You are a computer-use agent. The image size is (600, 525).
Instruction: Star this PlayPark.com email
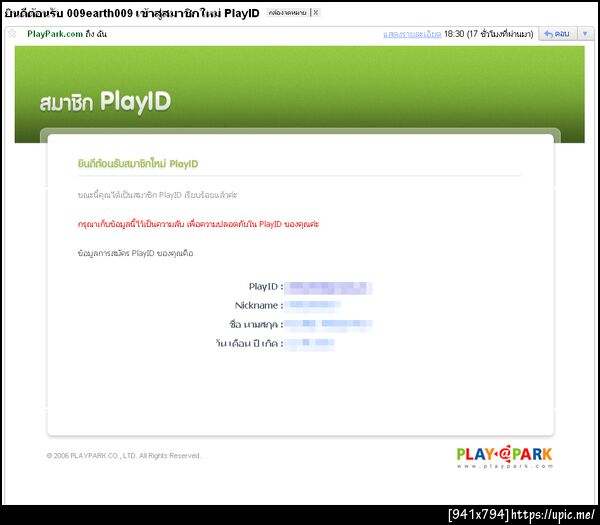pos(12,34)
